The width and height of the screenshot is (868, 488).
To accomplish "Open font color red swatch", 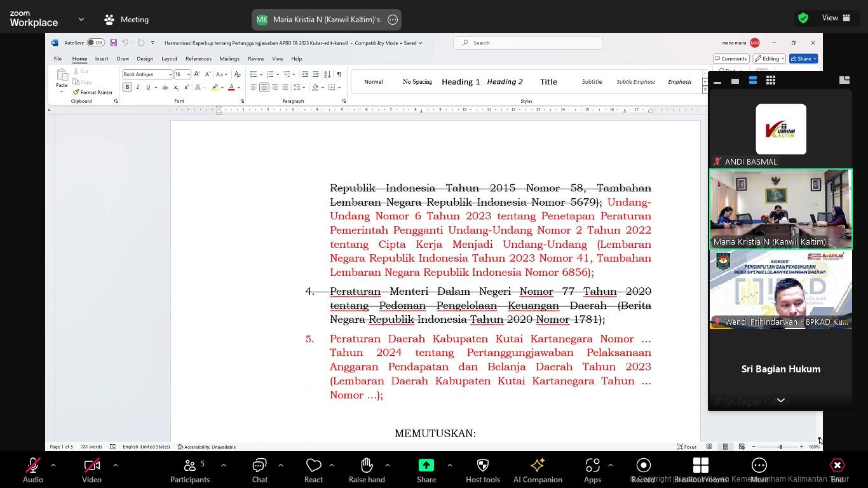I will click(231, 87).
